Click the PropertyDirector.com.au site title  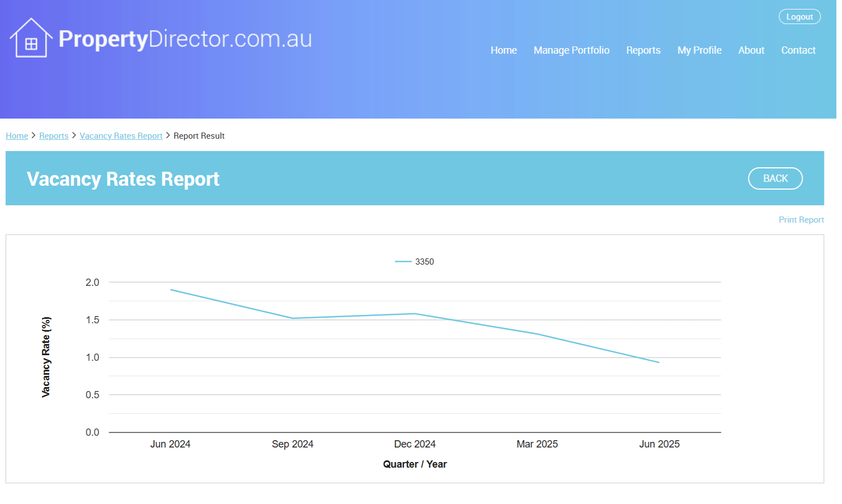point(185,39)
